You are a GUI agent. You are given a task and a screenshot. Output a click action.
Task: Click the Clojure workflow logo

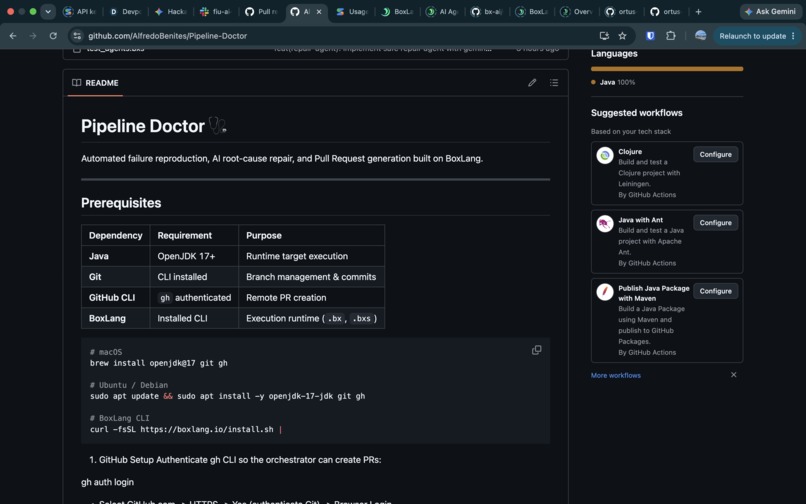click(x=604, y=155)
